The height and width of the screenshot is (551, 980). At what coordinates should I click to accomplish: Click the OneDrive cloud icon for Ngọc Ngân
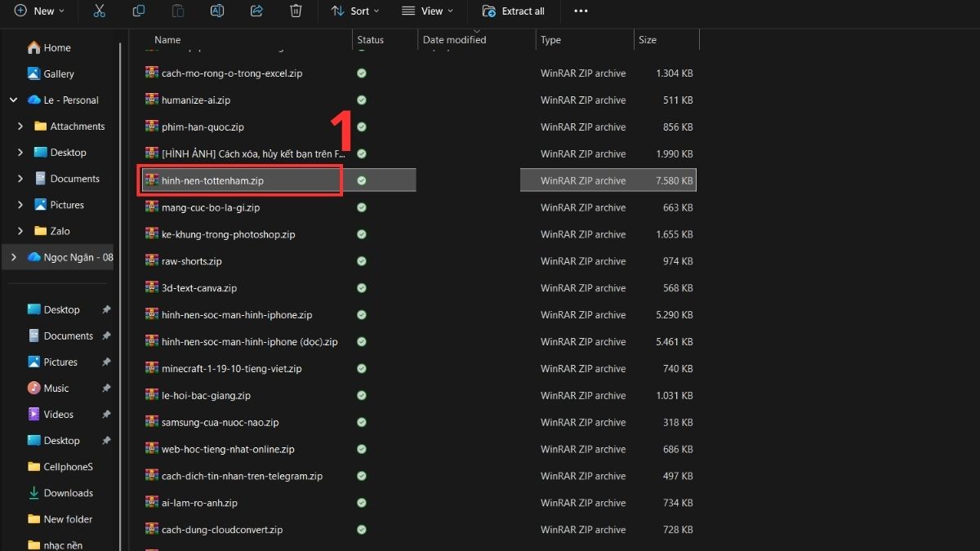33,256
